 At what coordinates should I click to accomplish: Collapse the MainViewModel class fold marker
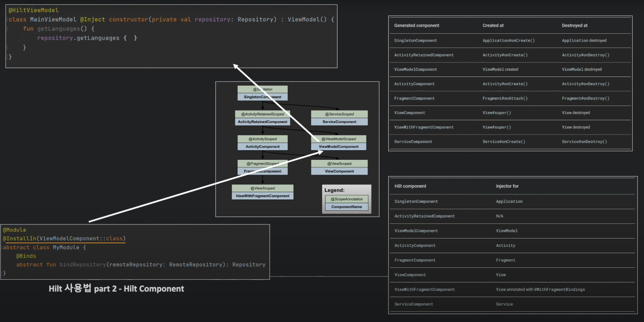pyautogui.click(x=7, y=20)
